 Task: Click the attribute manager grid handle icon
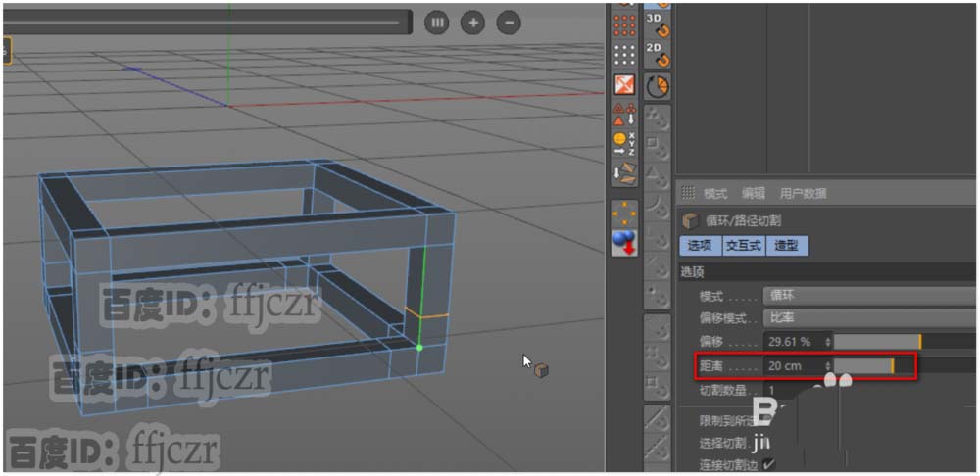coord(688,193)
